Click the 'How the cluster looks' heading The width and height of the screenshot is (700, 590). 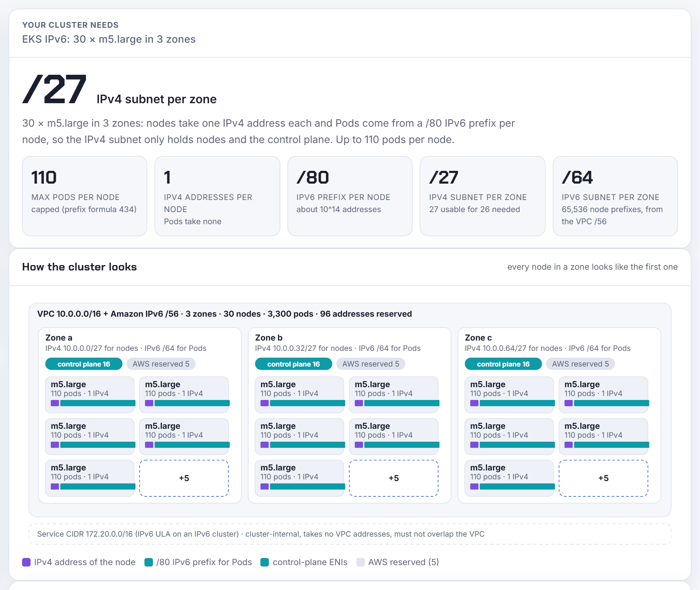click(x=79, y=267)
